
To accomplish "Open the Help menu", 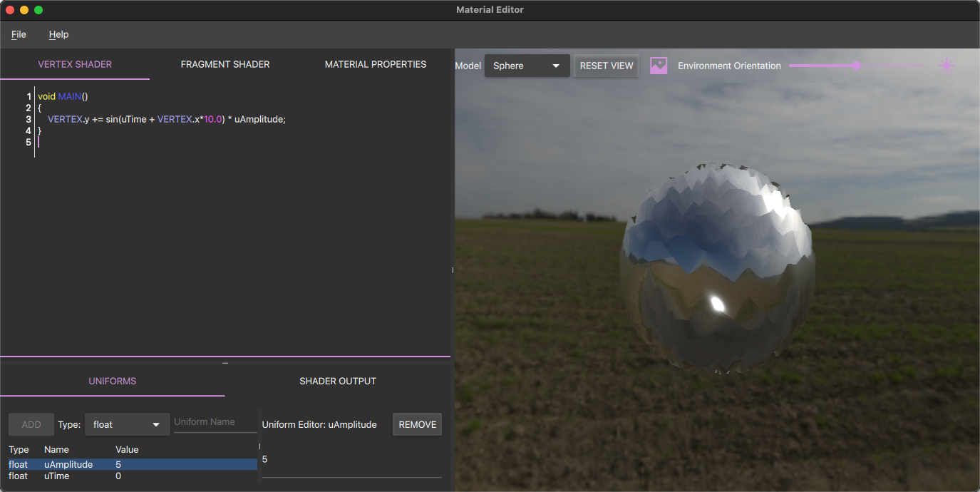I will 58,34.
